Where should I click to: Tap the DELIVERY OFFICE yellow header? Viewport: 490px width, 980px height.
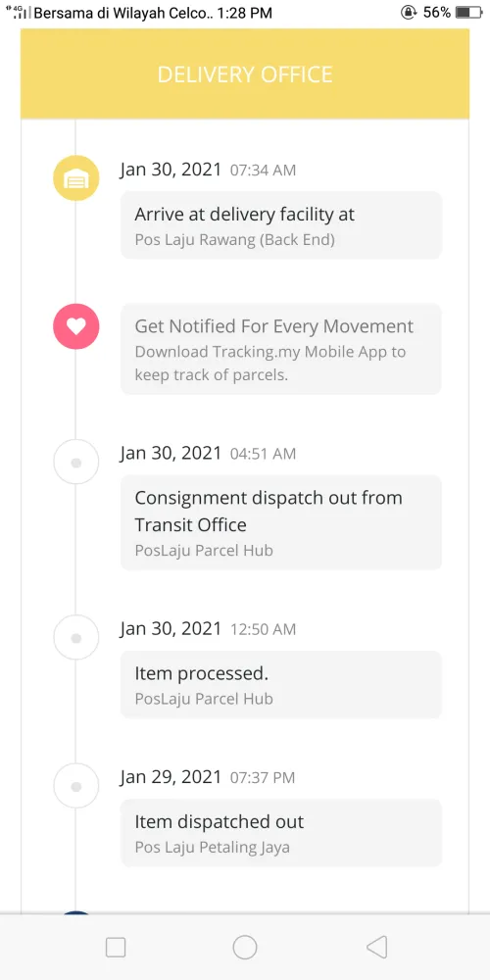tap(245, 73)
